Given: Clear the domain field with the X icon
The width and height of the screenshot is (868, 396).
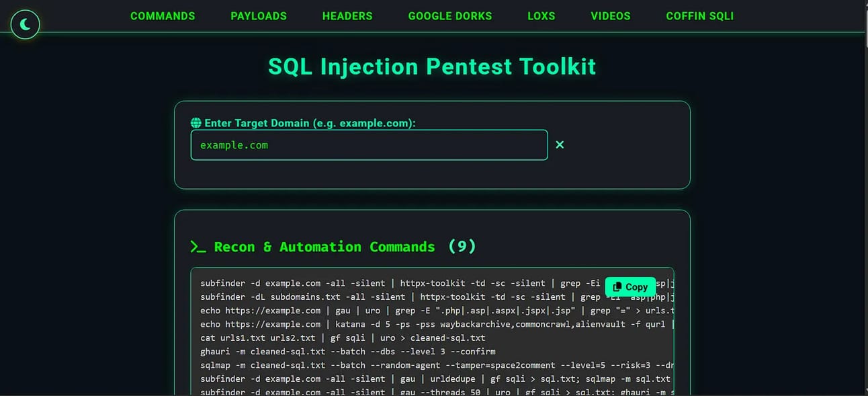Looking at the screenshot, I should (560, 145).
